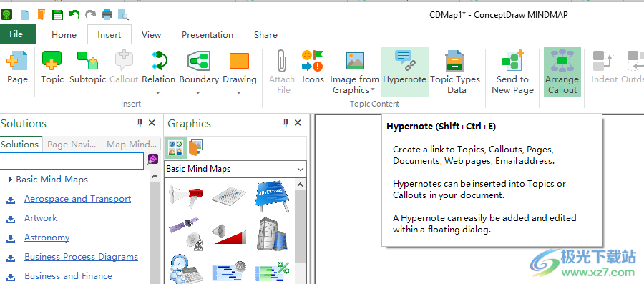Viewport: 644px width, 284px height.
Task: Select the satellite clipart thumbnail
Action: (186, 232)
